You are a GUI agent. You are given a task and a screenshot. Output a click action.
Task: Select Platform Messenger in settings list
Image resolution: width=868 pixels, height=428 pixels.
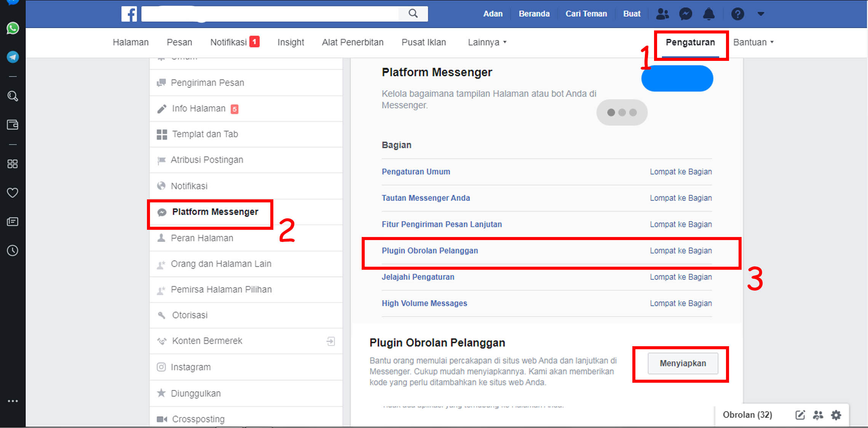(215, 212)
